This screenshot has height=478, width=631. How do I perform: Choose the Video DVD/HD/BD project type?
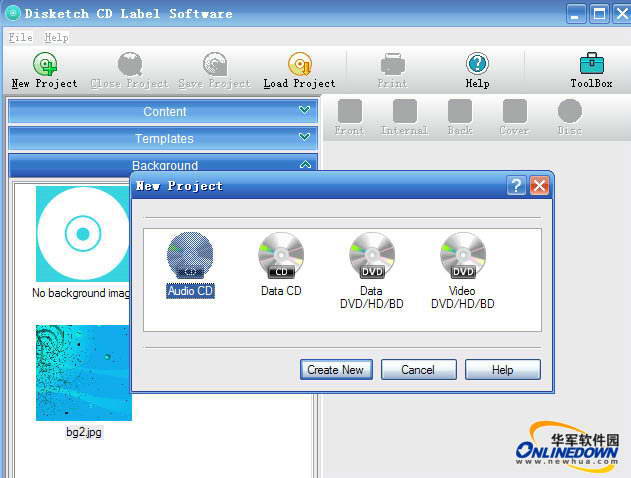[x=463, y=271]
